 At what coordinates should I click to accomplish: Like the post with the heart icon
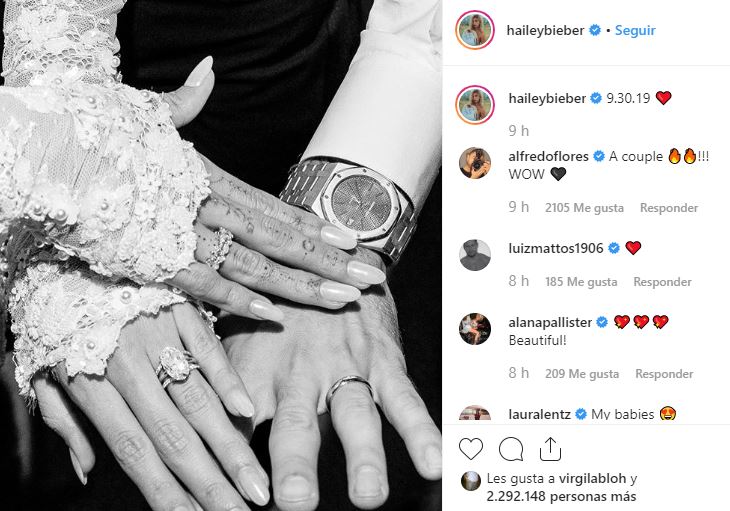[x=471, y=449]
